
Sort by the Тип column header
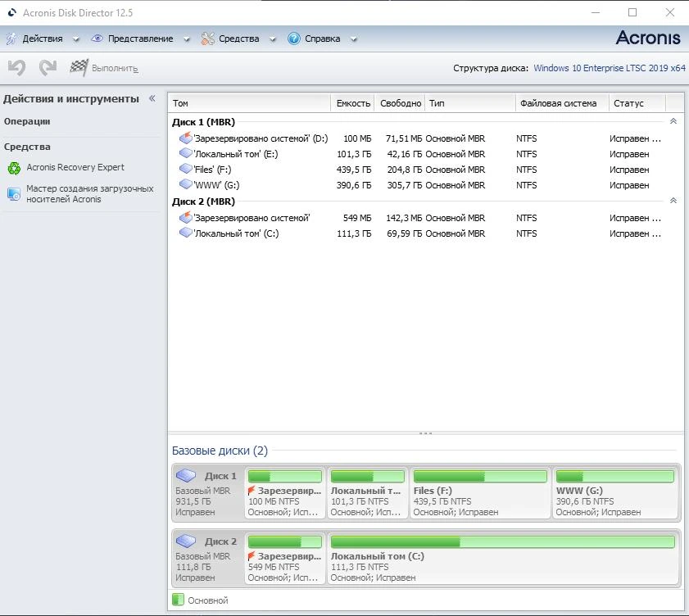tap(470, 103)
